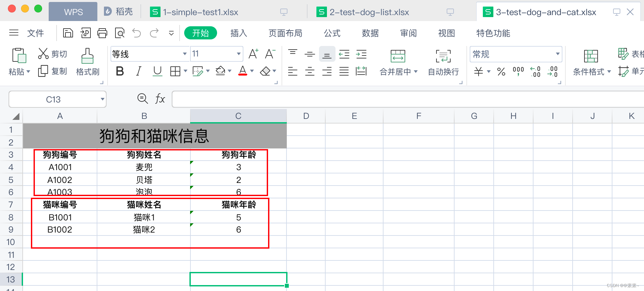This screenshot has height=291, width=644.
Task: Click the fx insert function icon
Action: 160,99
